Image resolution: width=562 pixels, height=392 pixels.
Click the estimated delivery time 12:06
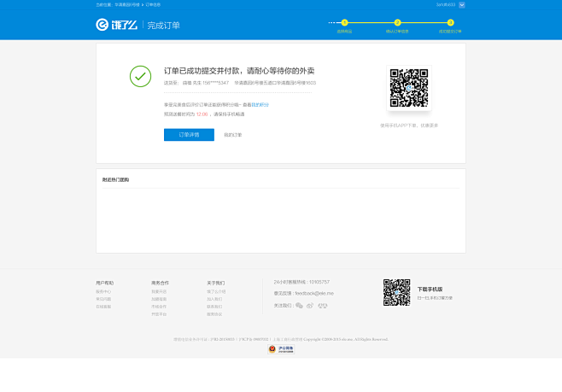tap(202, 114)
